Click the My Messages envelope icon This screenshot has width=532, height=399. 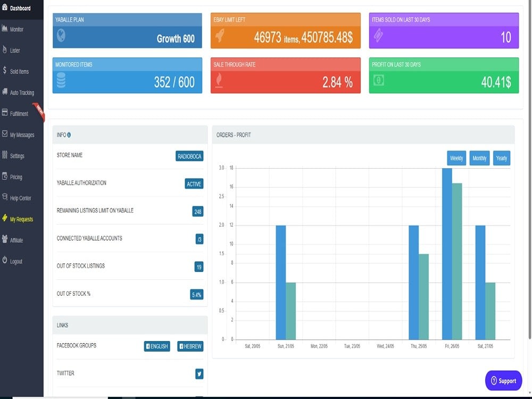[x=5, y=134]
